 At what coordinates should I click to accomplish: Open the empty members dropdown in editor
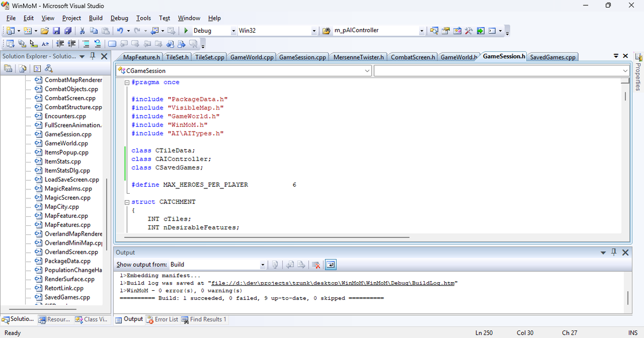coord(625,71)
